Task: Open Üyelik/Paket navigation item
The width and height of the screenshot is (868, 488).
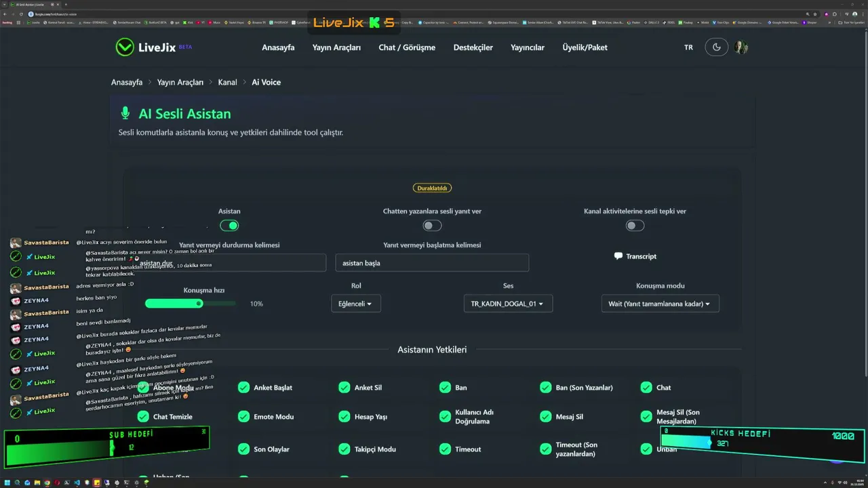Action: coord(585,47)
